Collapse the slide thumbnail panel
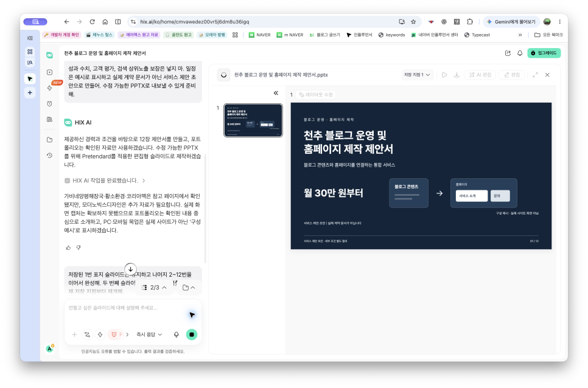The image size is (588, 388). (276, 93)
